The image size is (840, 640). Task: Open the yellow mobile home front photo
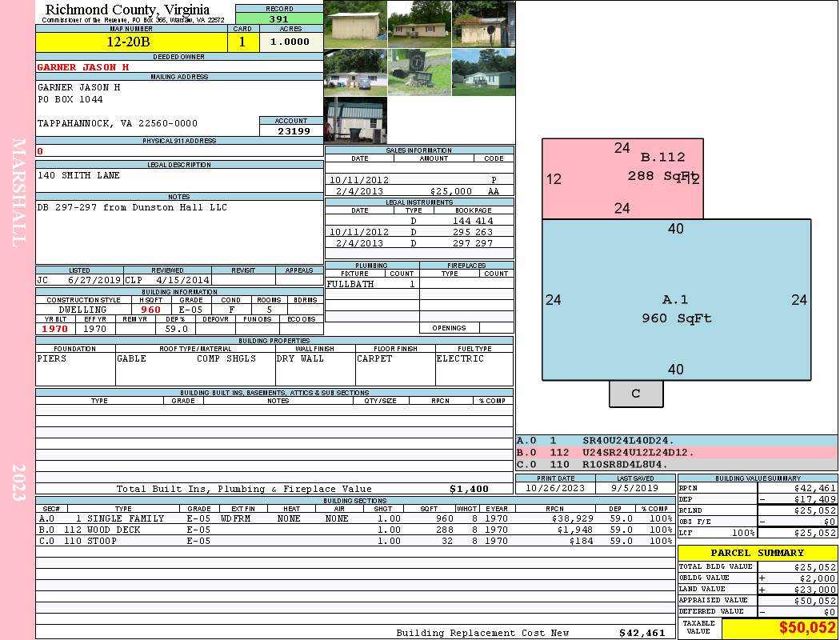419,24
